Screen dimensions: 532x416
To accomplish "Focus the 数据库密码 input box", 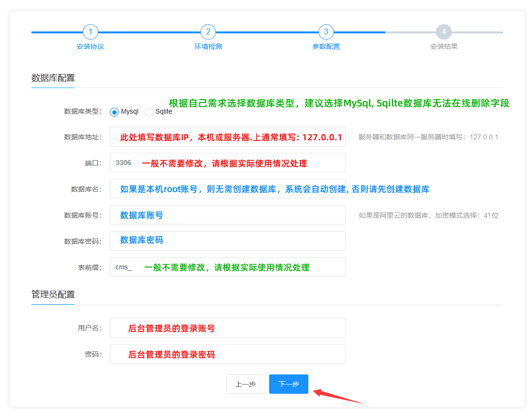I will point(228,241).
